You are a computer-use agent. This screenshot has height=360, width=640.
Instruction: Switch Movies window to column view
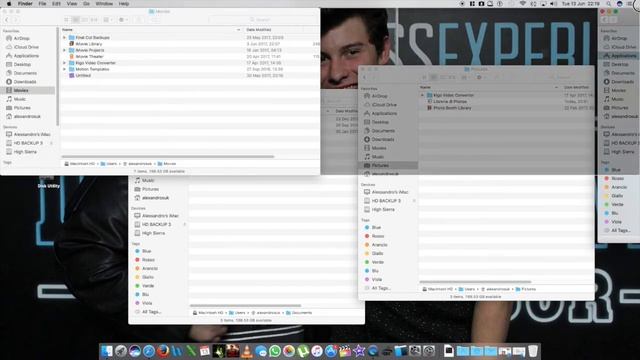pos(84,20)
